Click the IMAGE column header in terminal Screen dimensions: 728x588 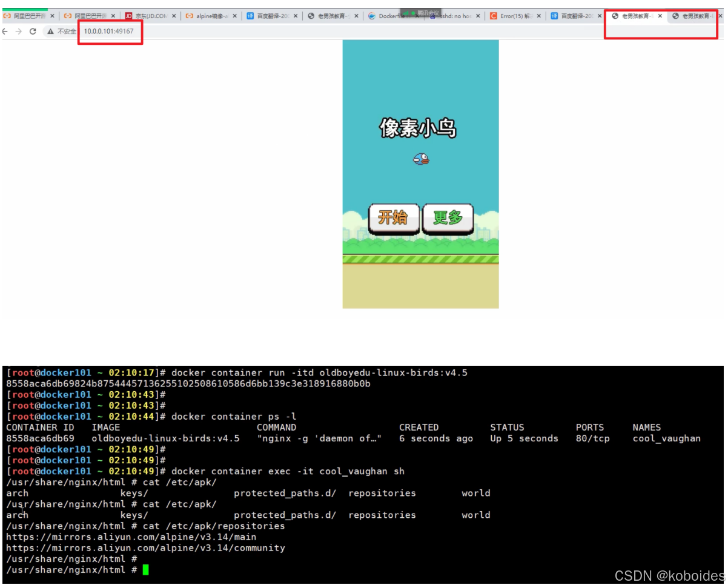[x=106, y=428]
